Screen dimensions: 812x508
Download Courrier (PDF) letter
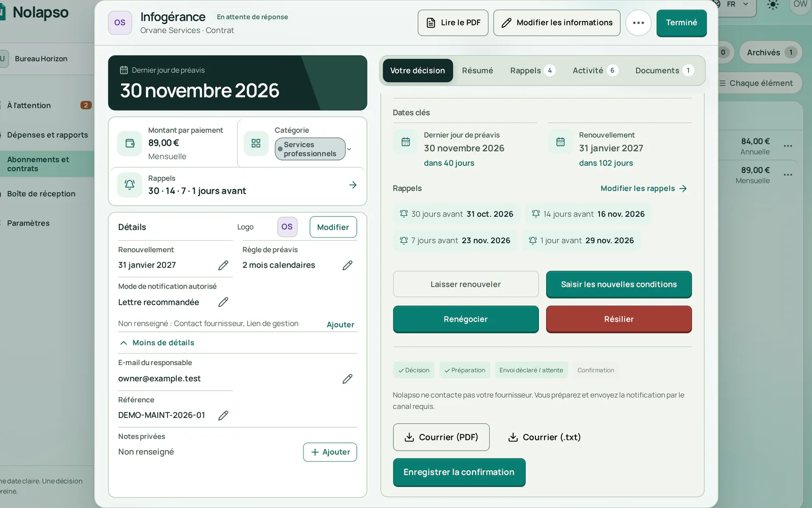click(442, 437)
